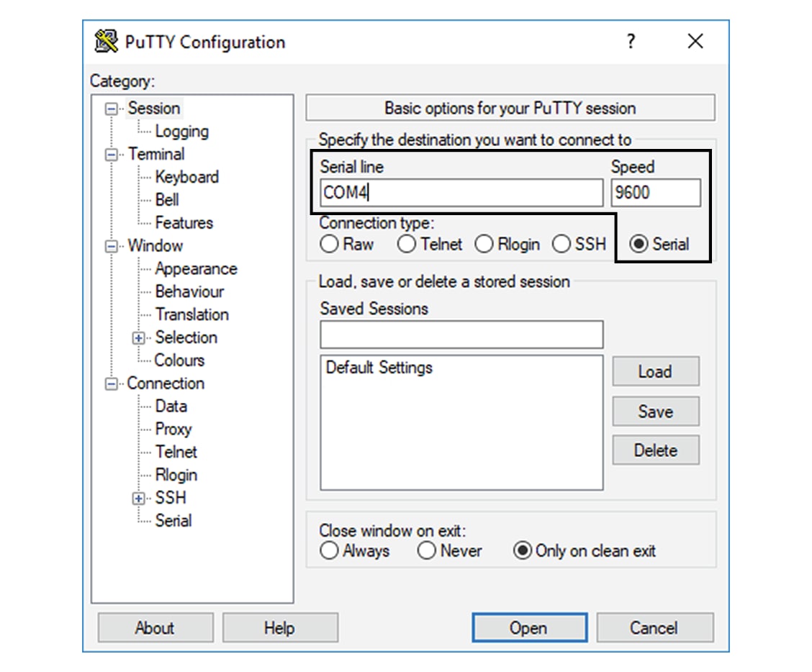This screenshot has height=672, width=812.
Task: Open the Behaviour category
Action: 189,291
